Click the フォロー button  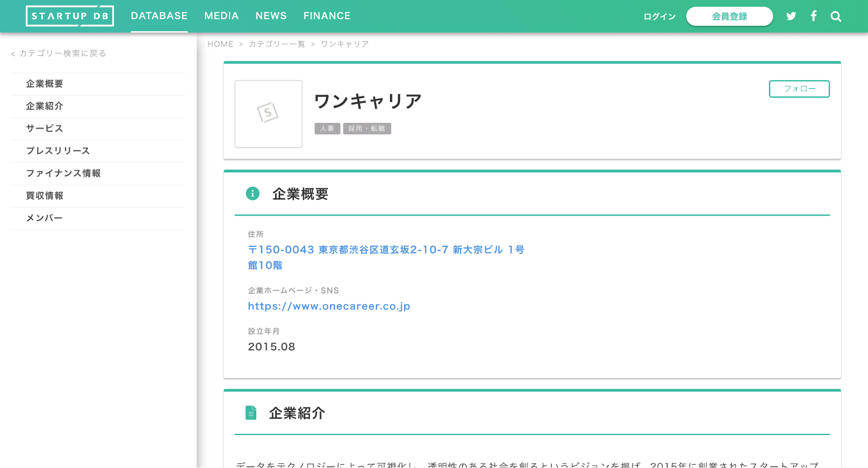click(799, 89)
